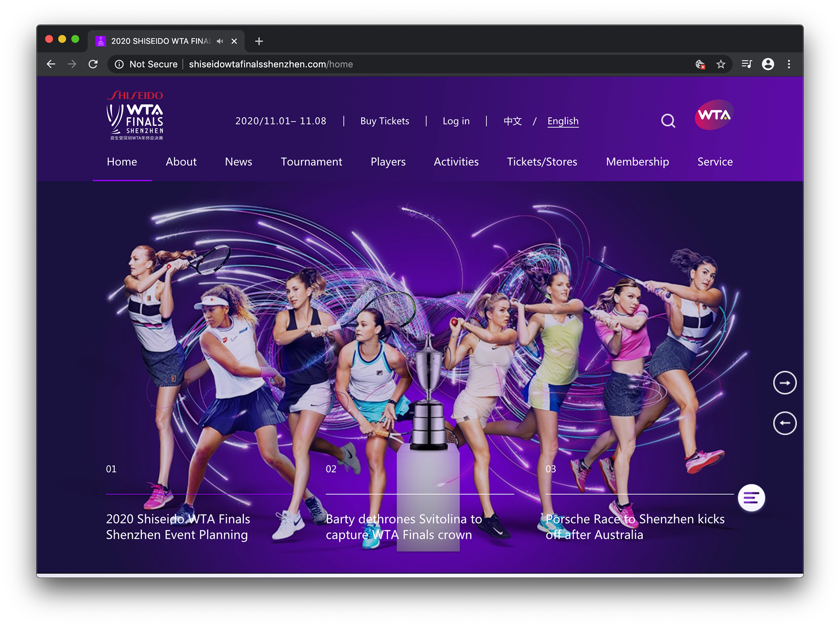The height and width of the screenshot is (626, 840).
Task: Close the 2020 SHISEIDO WTA FINALS tab
Action: pyautogui.click(x=234, y=41)
